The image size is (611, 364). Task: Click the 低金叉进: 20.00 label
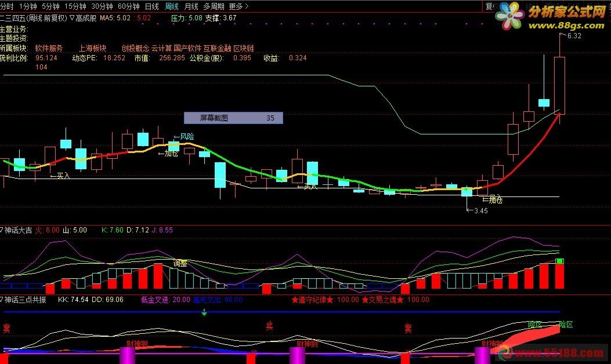click(165, 300)
